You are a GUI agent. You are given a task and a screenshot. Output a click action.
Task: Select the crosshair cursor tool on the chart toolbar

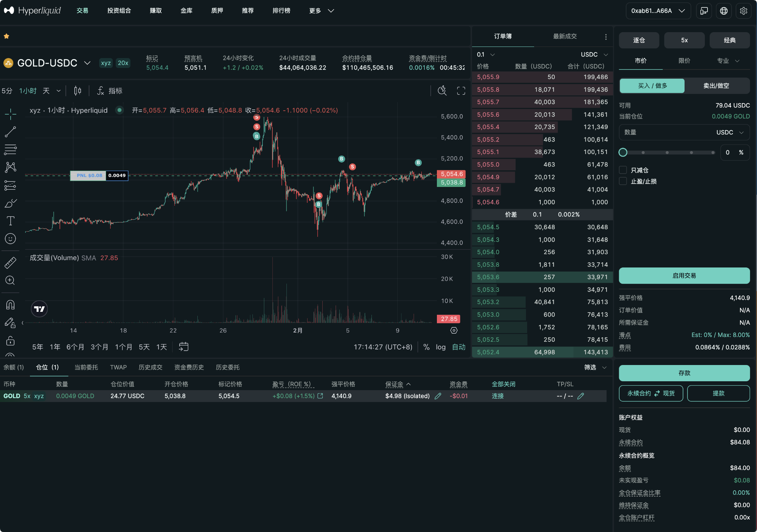tap(10, 114)
